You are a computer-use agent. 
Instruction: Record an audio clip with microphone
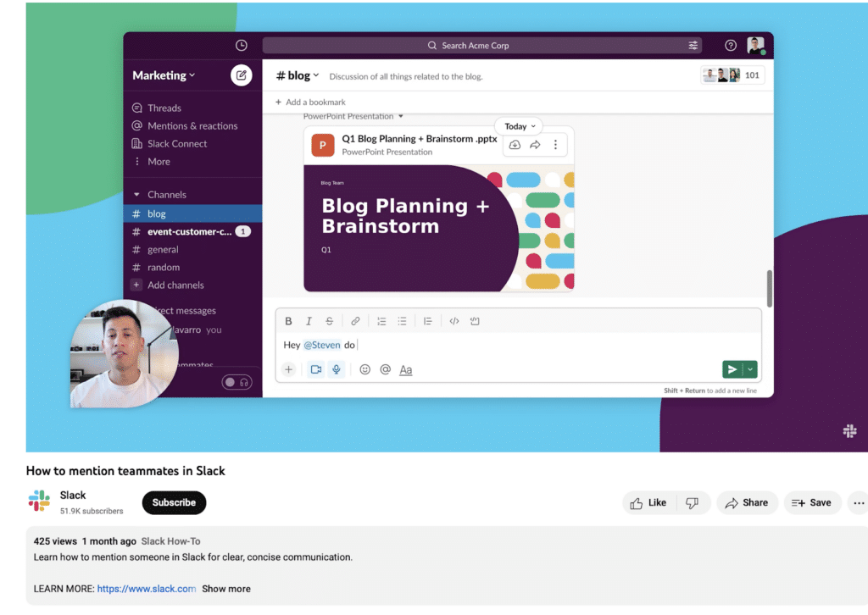(x=336, y=369)
